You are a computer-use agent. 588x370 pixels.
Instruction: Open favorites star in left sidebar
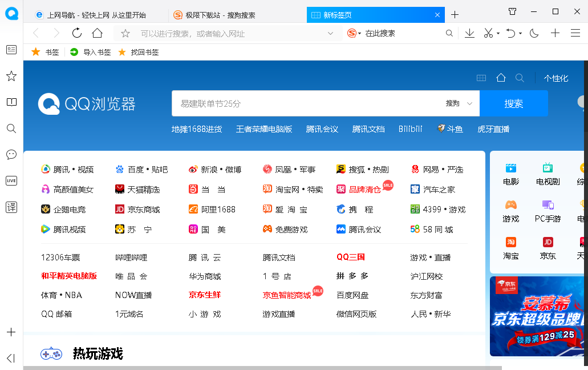click(11, 76)
